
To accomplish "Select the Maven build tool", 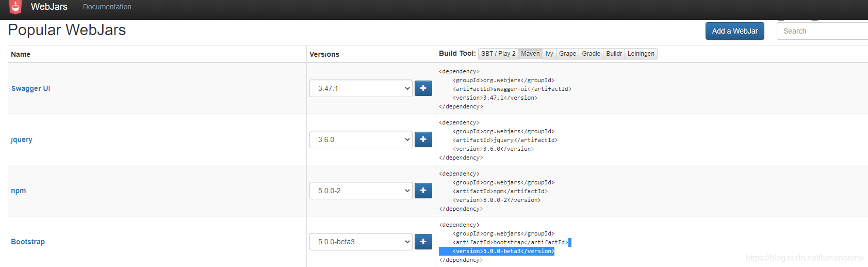I will (x=530, y=54).
